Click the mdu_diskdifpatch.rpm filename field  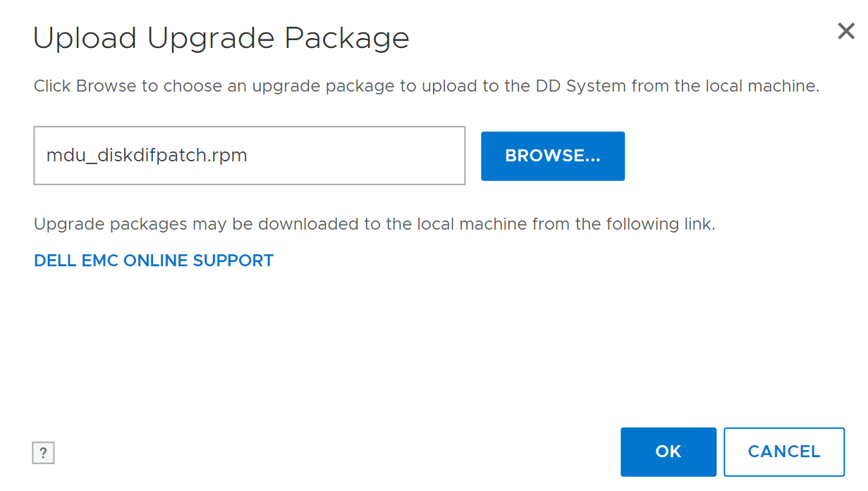click(x=249, y=155)
